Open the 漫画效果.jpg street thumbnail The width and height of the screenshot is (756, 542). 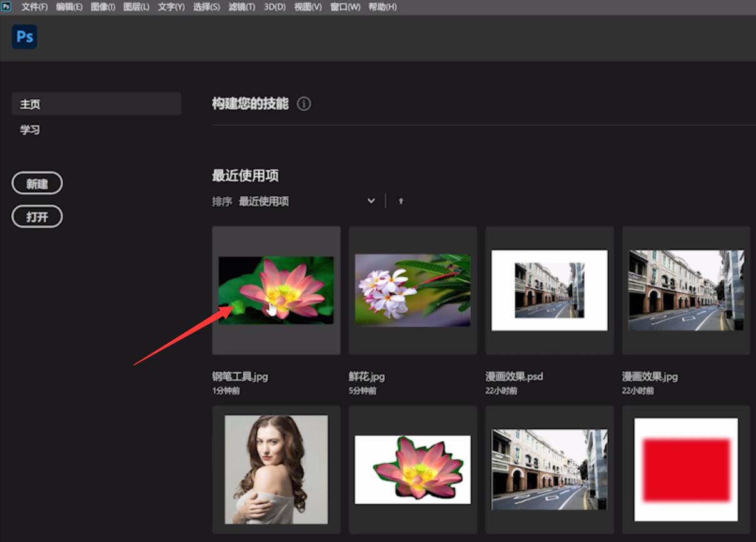686,290
